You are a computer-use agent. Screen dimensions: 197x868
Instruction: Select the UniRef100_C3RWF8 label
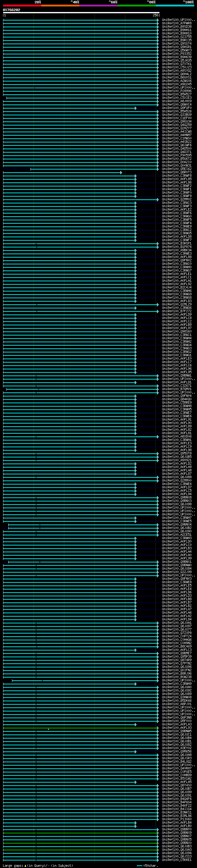click(x=176, y=176)
